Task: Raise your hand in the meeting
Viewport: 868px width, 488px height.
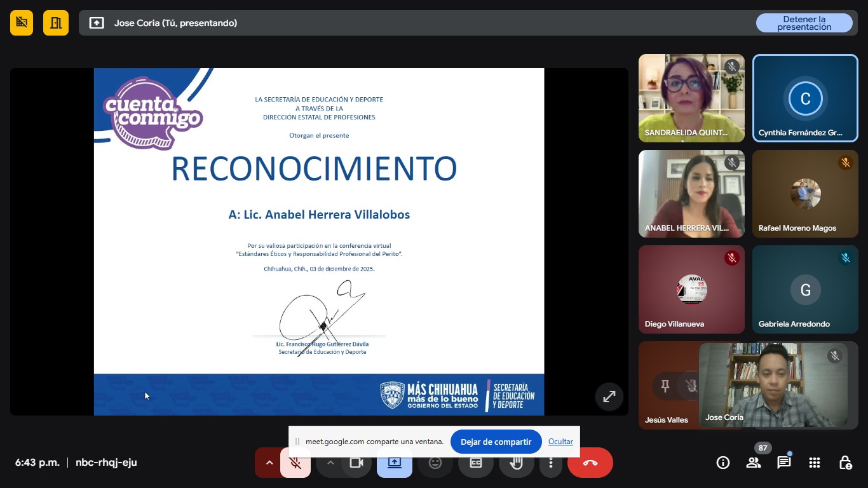Action: point(517,463)
